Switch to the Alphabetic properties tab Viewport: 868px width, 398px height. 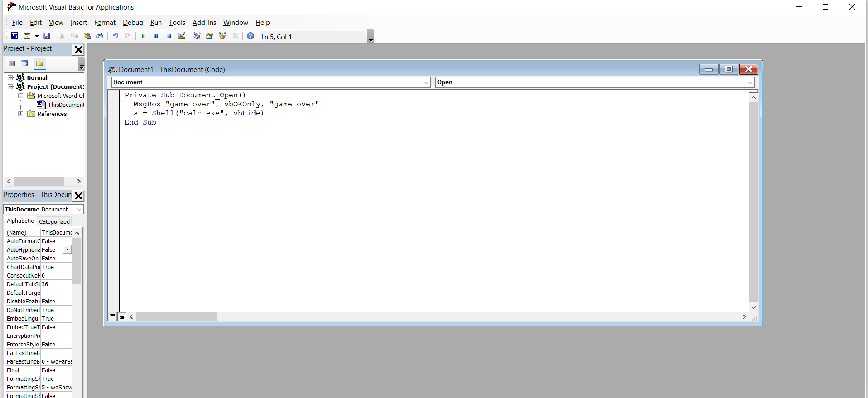pos(20,221)
